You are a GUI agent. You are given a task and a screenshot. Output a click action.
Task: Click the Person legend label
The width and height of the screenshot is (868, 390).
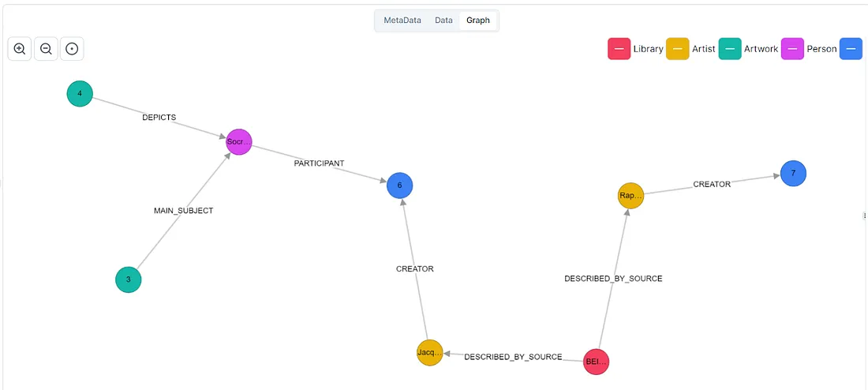(x=822, y=49)
